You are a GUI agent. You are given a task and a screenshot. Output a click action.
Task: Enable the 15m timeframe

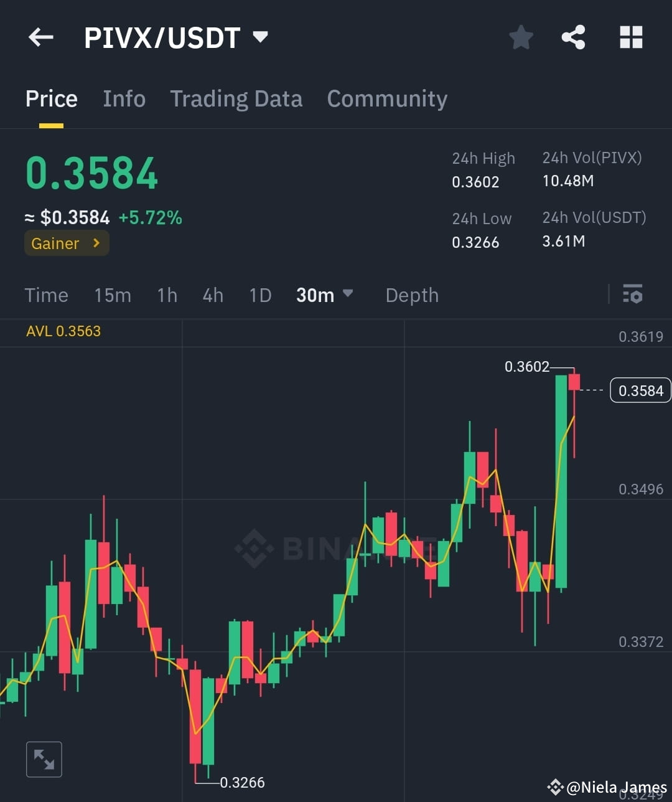(x=113, y=295)
